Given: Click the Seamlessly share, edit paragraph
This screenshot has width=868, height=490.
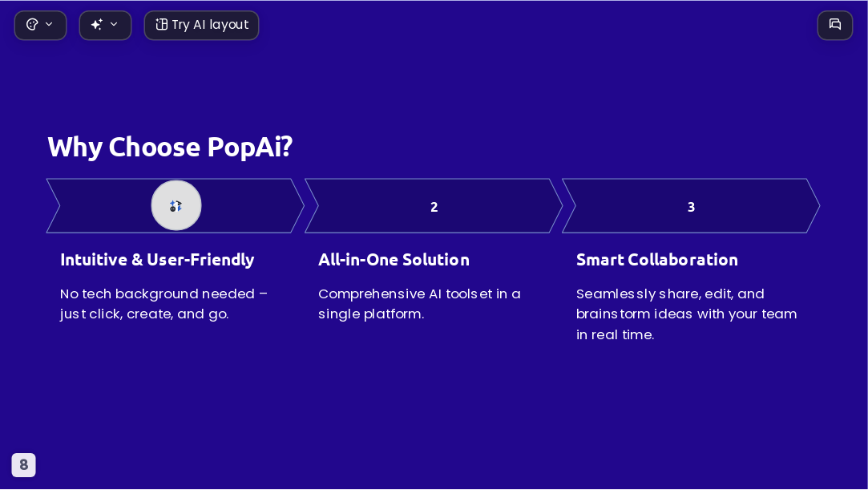Looking at the screenshot, I should click(686, 314).
